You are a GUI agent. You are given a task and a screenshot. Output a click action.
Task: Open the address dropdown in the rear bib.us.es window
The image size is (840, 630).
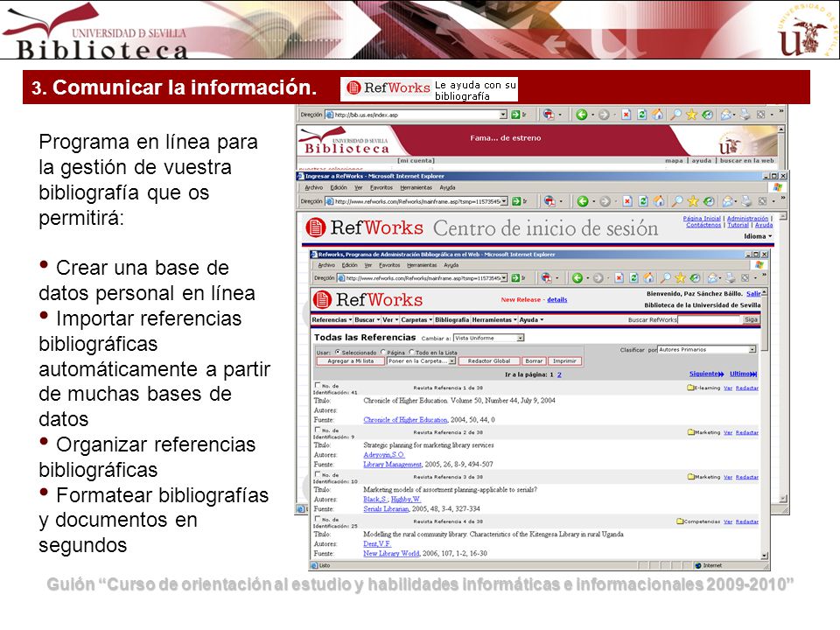503,115
